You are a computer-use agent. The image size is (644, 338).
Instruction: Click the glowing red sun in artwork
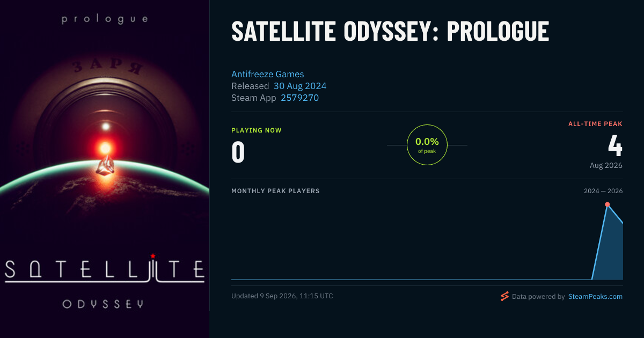tap(105, 147)
